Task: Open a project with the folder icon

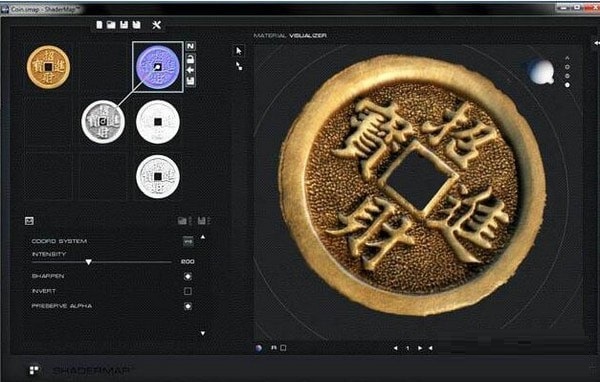Action: click(x=111, y=25)
